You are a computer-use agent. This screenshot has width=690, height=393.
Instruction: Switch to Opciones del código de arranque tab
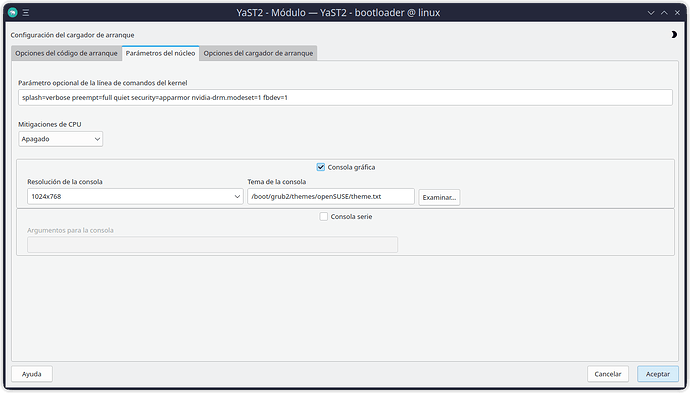click(66, 53)
